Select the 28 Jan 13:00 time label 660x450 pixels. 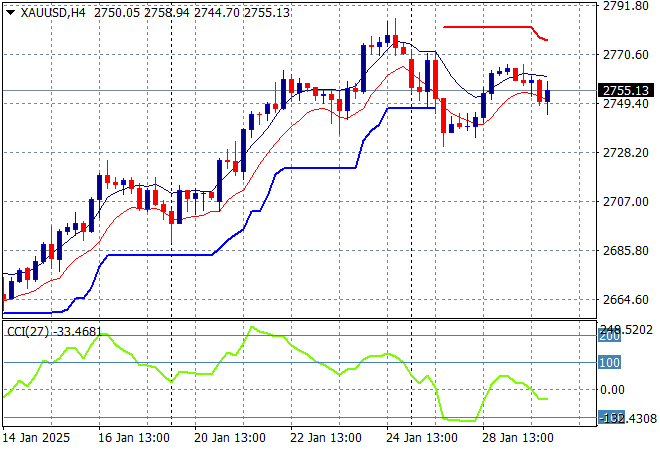tap(518, 438)
